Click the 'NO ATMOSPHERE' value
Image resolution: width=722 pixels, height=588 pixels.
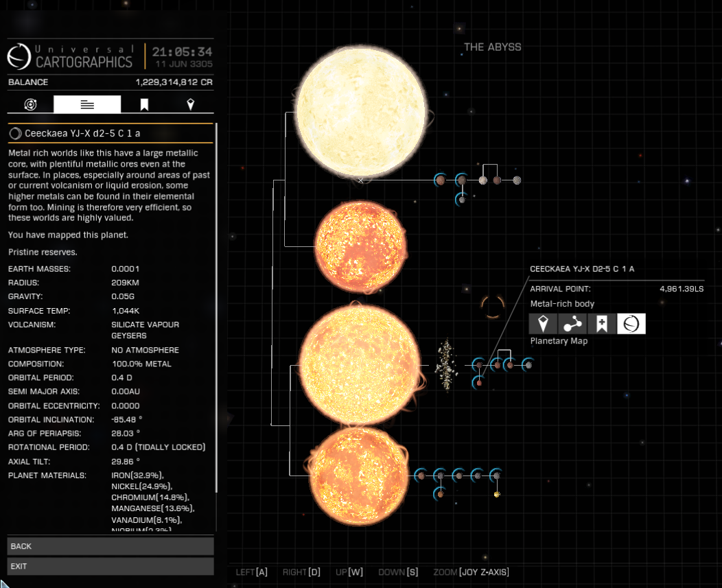pos(145,350)
